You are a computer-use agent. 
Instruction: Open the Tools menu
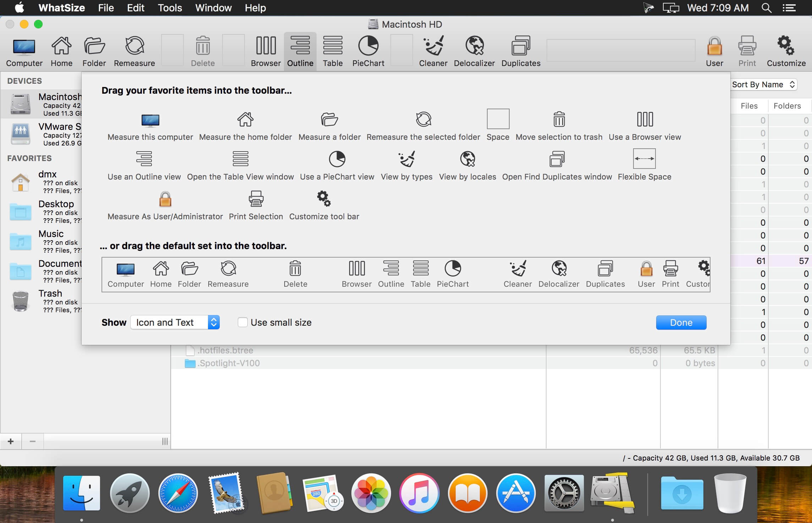170,8
